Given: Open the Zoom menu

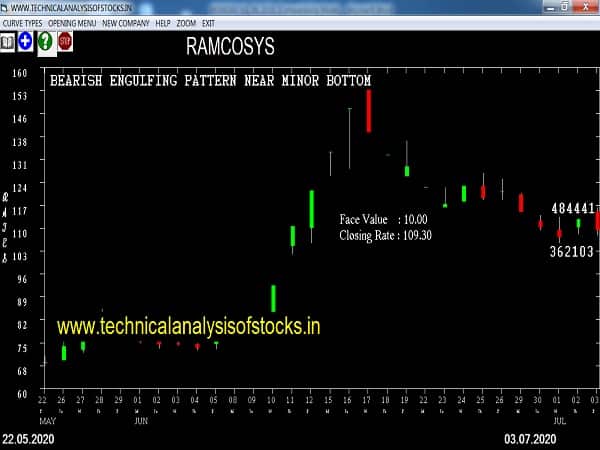Looking at the screenshot, I should click(187, 22).
